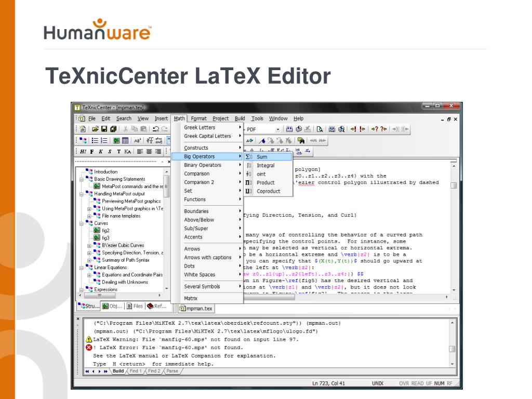Apply slanted text with S icon
The image size is (532, 399).
pyautogui.click(x=110, y=152)
